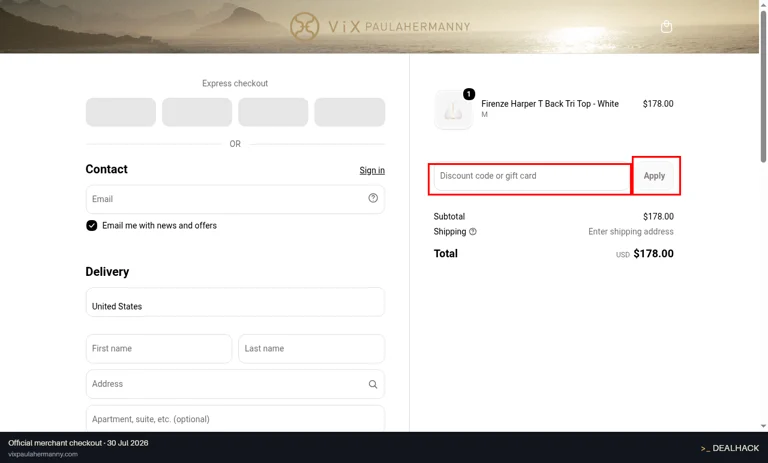768x463 pixels.
Task: Click the Firenze Harper T Back Tri Top title
Action: coord(550,104)
